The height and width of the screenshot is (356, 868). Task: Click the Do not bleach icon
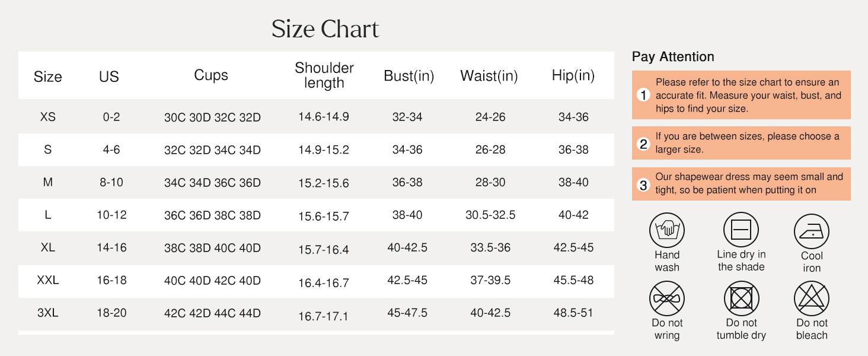pos(812,298)
